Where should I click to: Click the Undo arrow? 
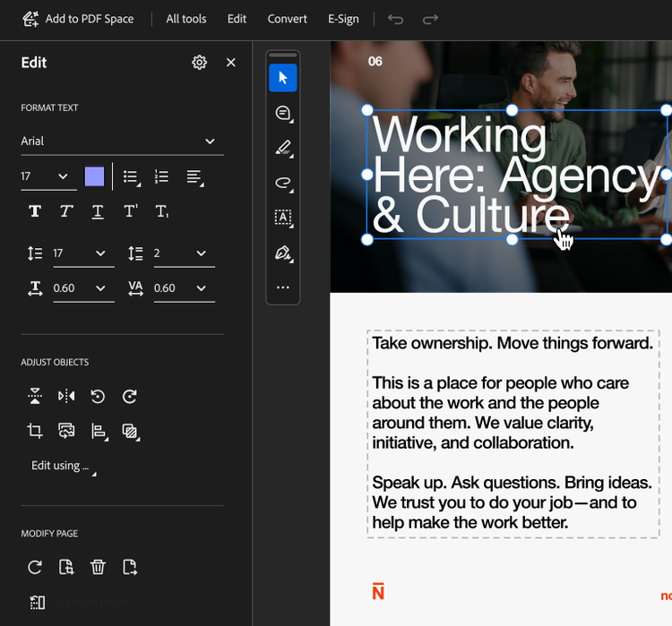coord(395,19)
